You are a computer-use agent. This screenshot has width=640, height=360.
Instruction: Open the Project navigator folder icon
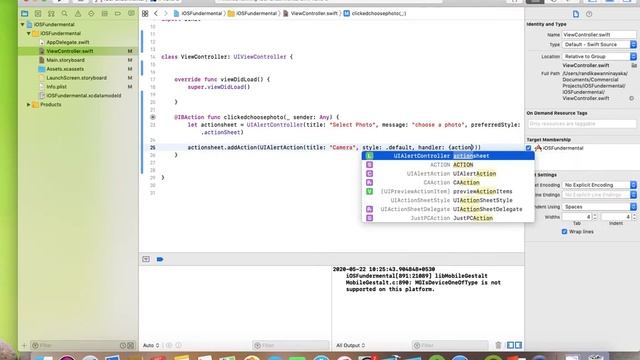[25, 13]
